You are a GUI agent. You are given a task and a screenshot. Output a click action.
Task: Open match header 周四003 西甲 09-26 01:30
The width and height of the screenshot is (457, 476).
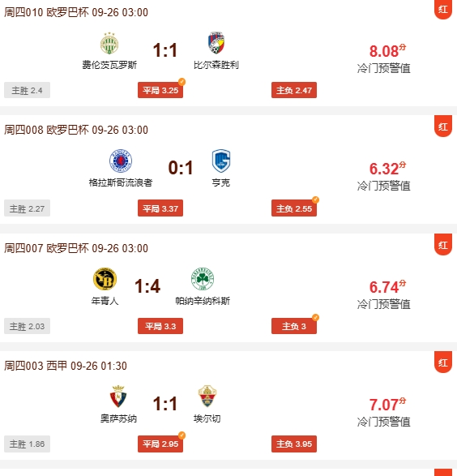click(66, 366)
